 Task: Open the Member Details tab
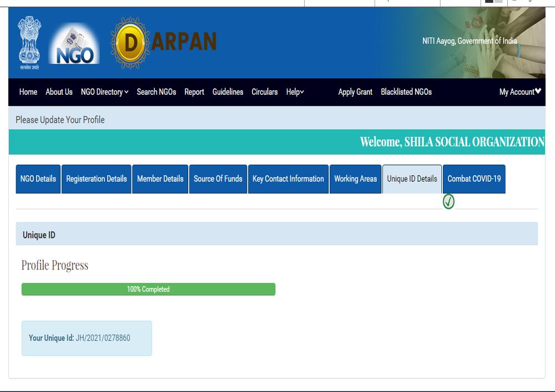click(x=160, y=179)
